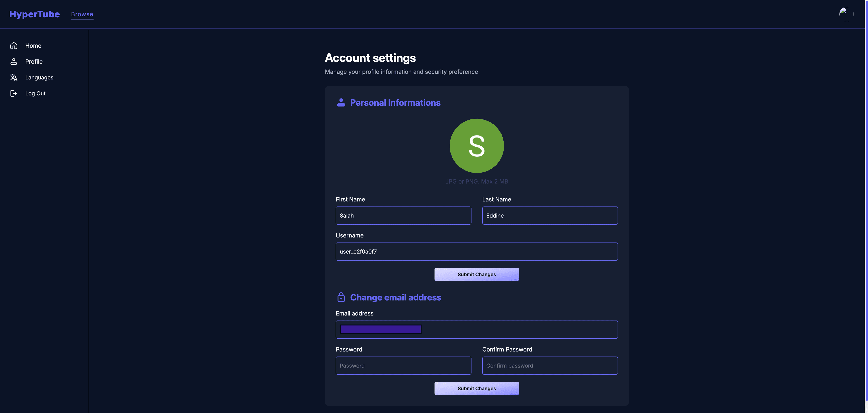Click the green S profile picture
Image resolution: width=868 pixels, height=413 pixels.
[x=477, y=146]
